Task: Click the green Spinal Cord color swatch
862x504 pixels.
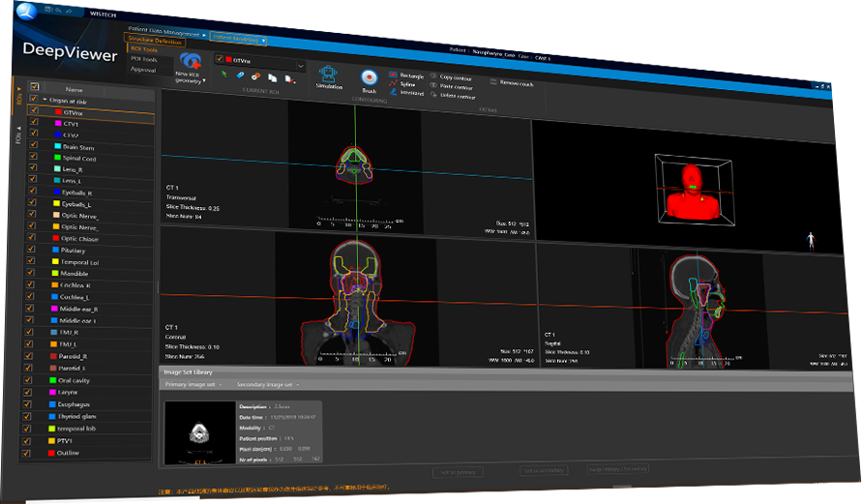Action: click(x=57, y=157)
